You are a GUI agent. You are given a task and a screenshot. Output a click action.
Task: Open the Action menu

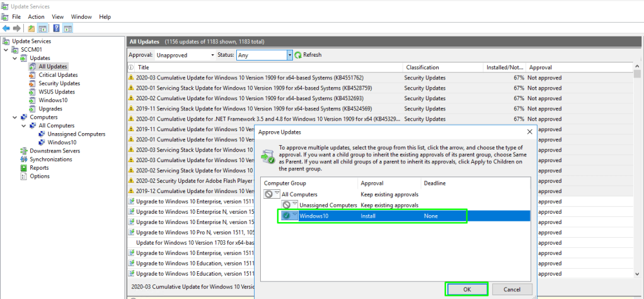point(36,16)
